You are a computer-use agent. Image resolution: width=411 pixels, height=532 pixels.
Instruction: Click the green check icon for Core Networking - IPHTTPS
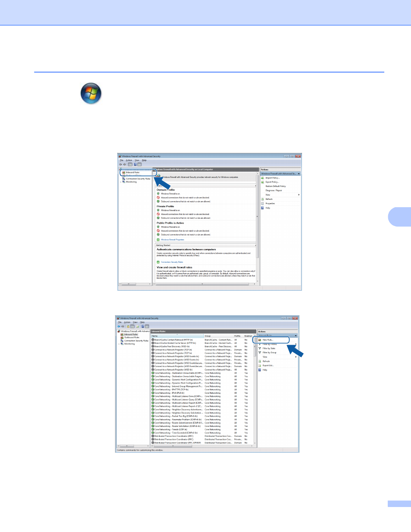pos(153,389)
